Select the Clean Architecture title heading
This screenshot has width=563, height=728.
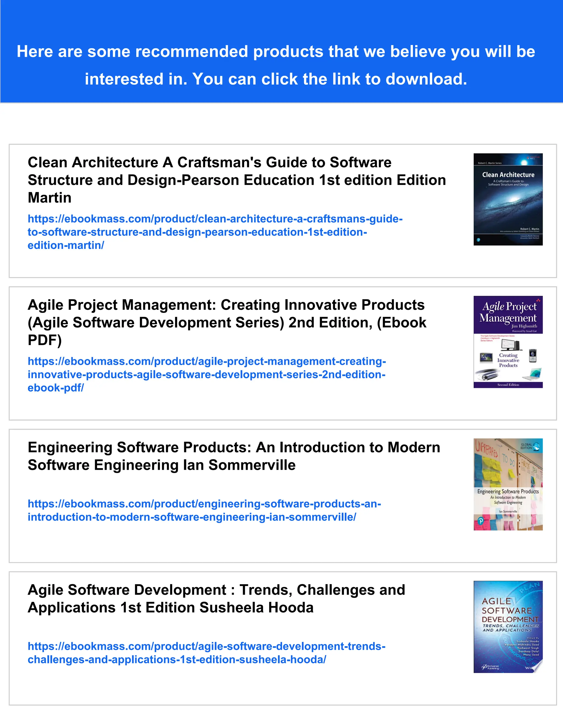point(237,180)
